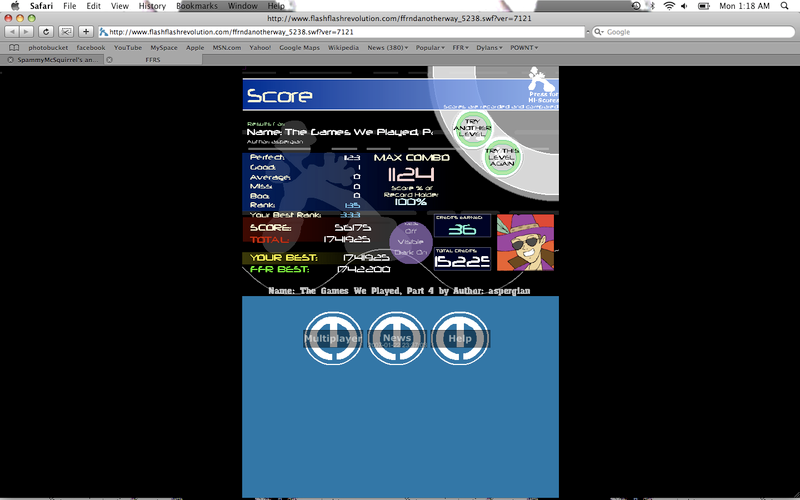
Task: Click the player avatar with purple hat
Action: (x=526, y=242)
